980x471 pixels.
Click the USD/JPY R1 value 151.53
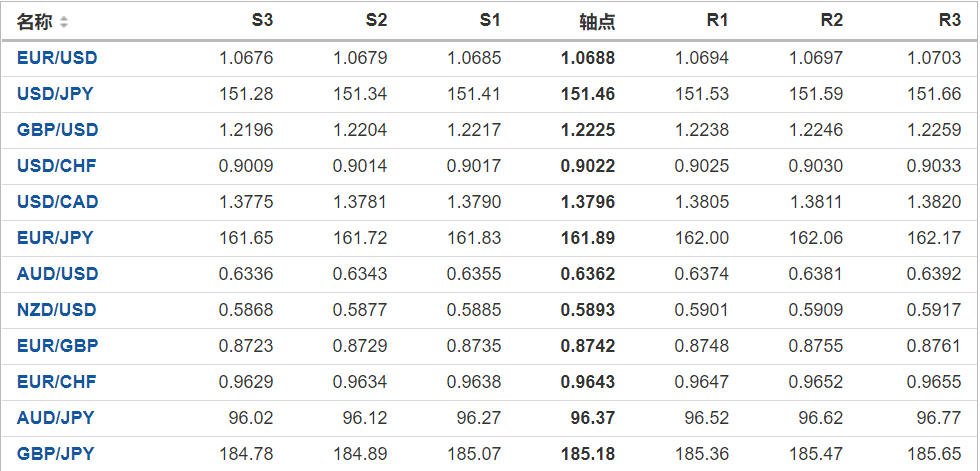click(x=702, y=94)
